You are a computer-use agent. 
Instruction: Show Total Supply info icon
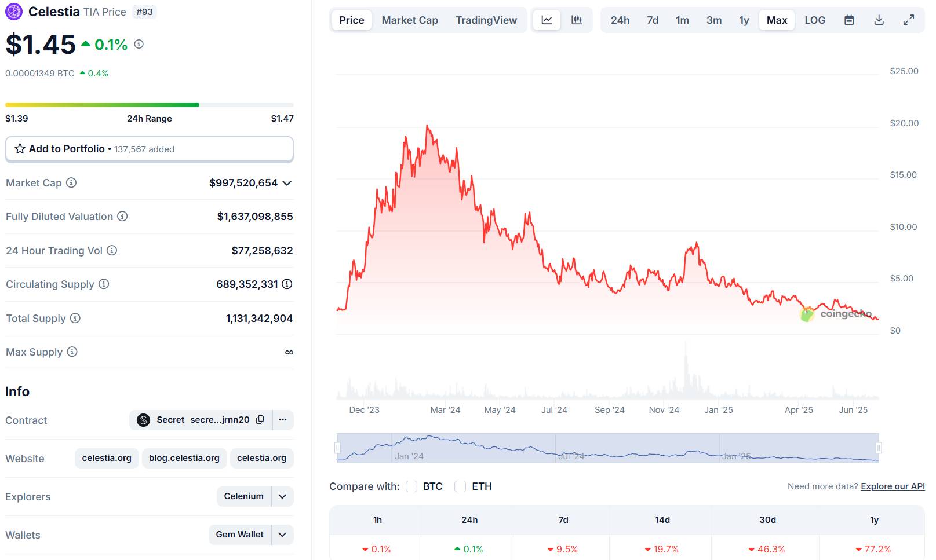click(x=75, y=318)
